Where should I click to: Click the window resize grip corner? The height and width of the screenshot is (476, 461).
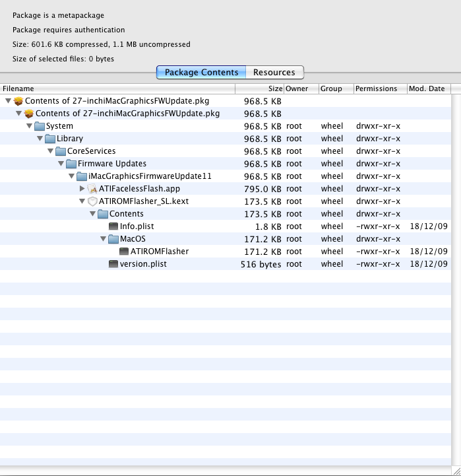[x=457, y=471]
